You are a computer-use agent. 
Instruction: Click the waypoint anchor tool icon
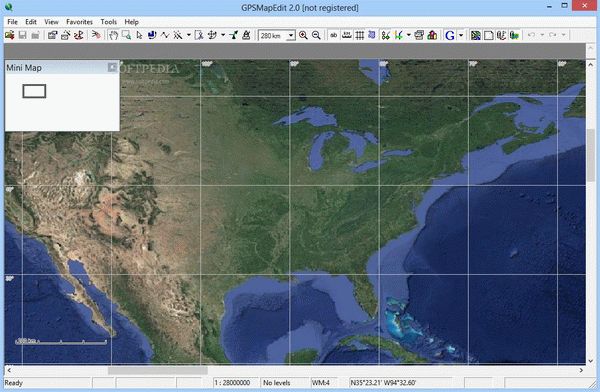click(x=212, y=36)
